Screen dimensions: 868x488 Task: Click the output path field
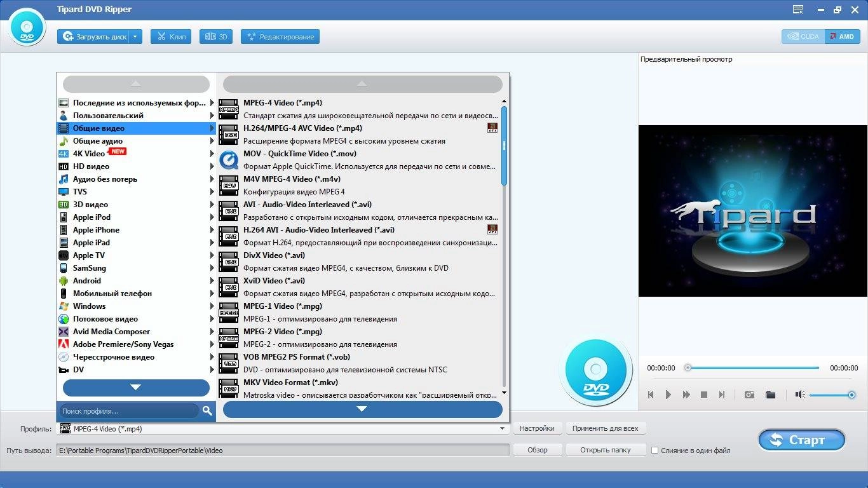point(283,451)
